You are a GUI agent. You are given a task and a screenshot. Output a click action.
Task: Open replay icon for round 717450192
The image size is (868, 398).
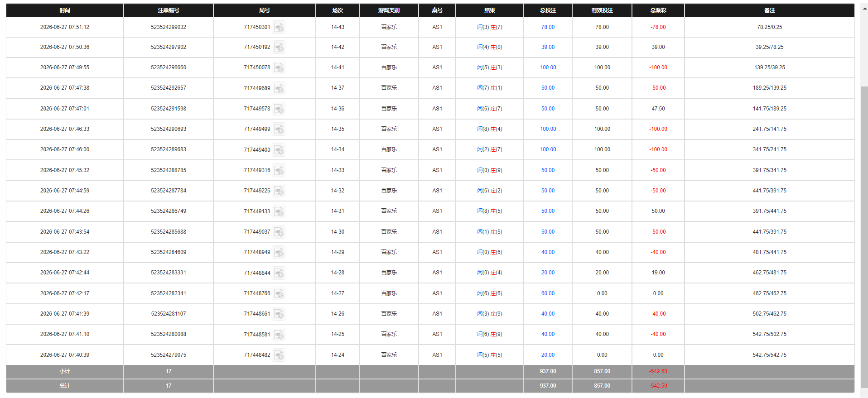(279, 47)
